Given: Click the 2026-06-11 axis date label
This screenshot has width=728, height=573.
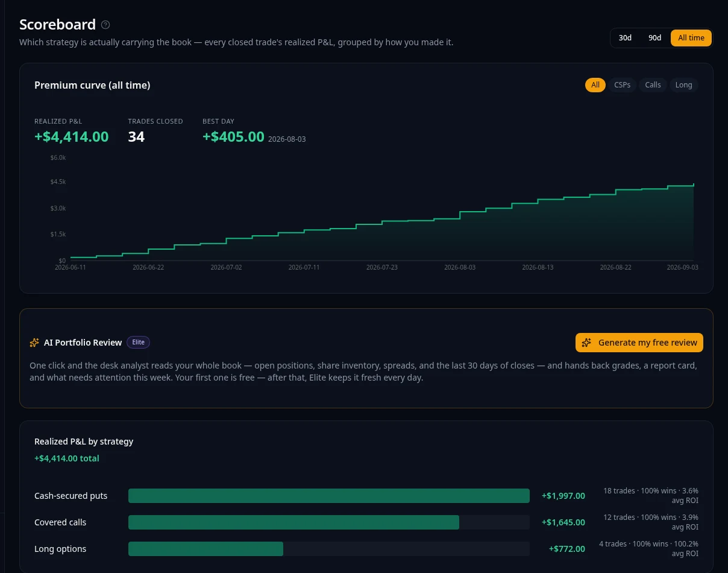Looking at the screenshot, I should point(71,267).
